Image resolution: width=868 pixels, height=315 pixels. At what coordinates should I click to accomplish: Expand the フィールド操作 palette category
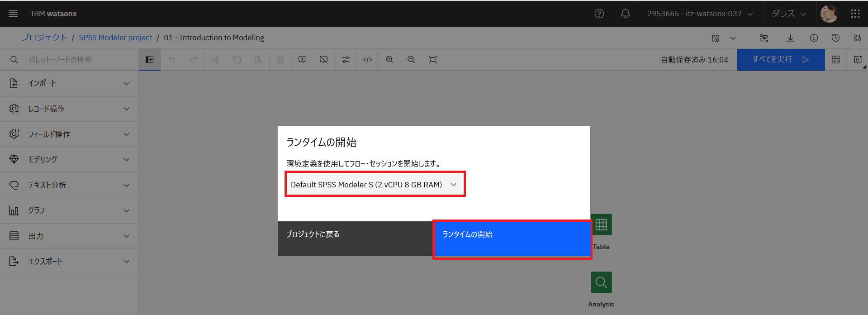pos(69,134)
